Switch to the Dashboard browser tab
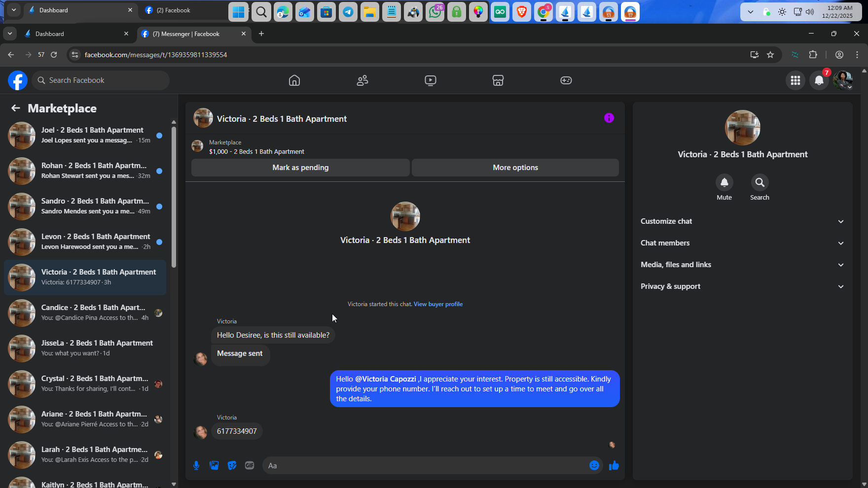The height and width of the screenshot is (488, 868). 77,34
